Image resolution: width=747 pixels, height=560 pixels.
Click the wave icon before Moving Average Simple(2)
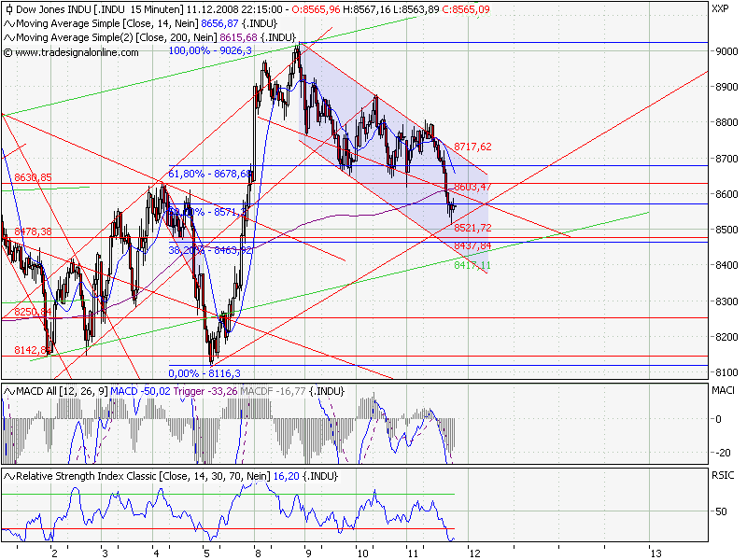coord(9,37)
